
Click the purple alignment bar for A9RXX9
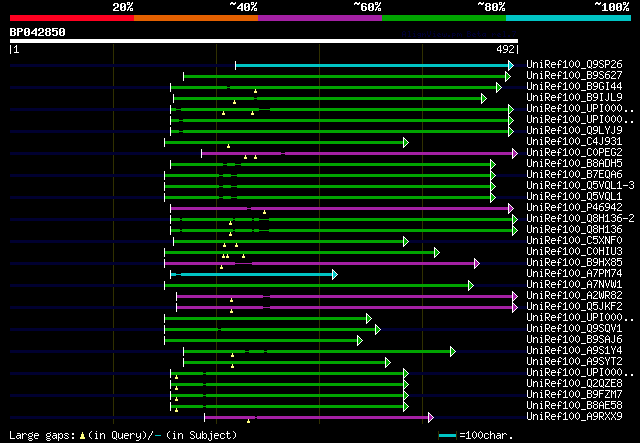tap(316, 417)
